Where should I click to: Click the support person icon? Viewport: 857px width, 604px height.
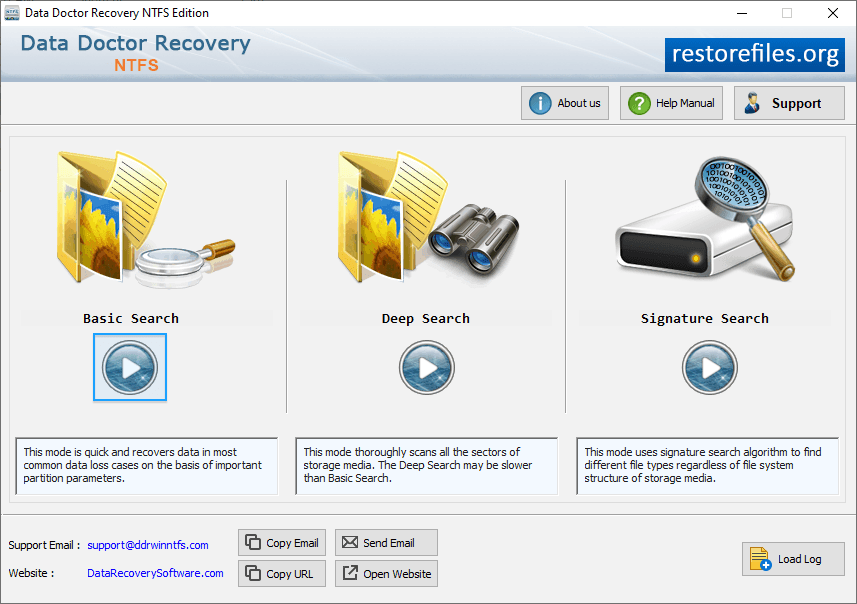point(753,103)
